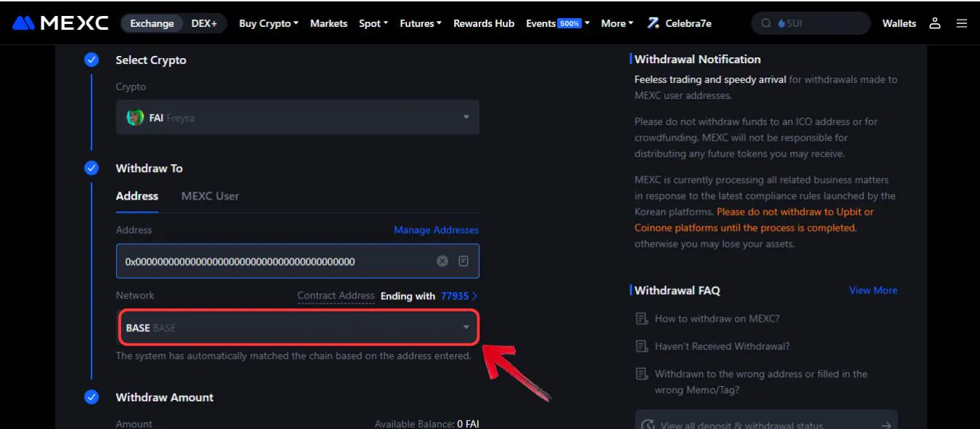Expand the Futures menu
980x429 pixels.
(421, 23)
